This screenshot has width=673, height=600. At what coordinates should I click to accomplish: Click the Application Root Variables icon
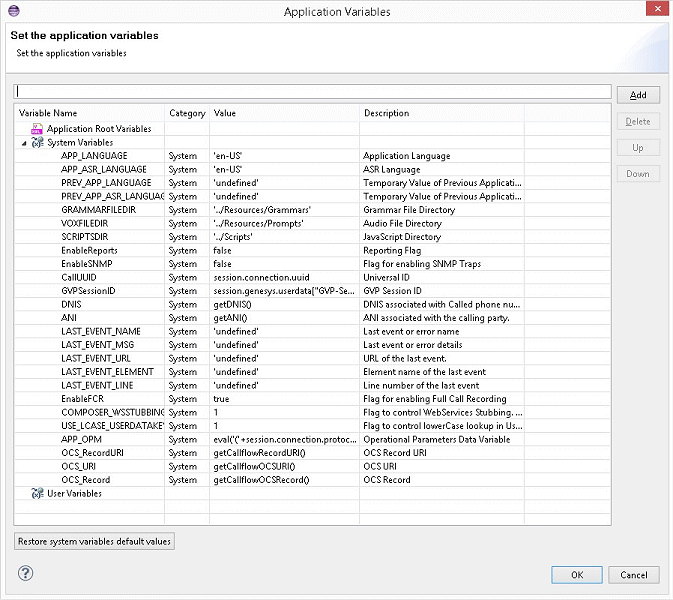click(37, 129)
